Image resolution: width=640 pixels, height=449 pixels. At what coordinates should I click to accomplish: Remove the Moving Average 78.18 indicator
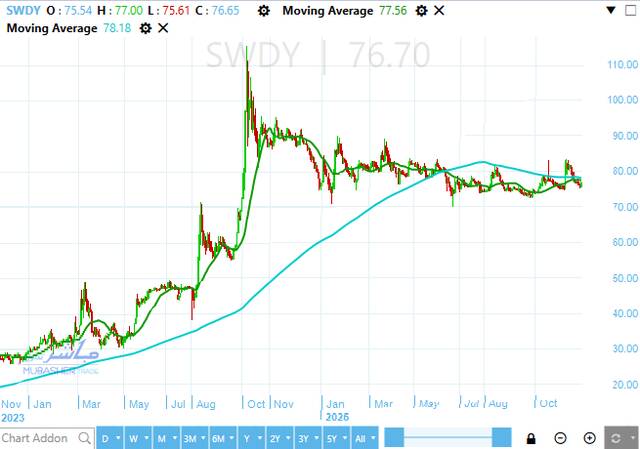163,28
